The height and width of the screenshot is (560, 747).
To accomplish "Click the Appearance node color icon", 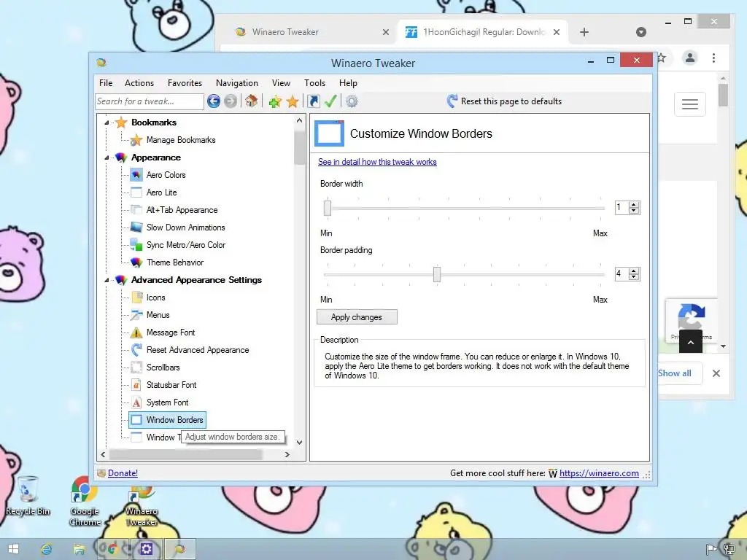I will [x=121, y=157].
